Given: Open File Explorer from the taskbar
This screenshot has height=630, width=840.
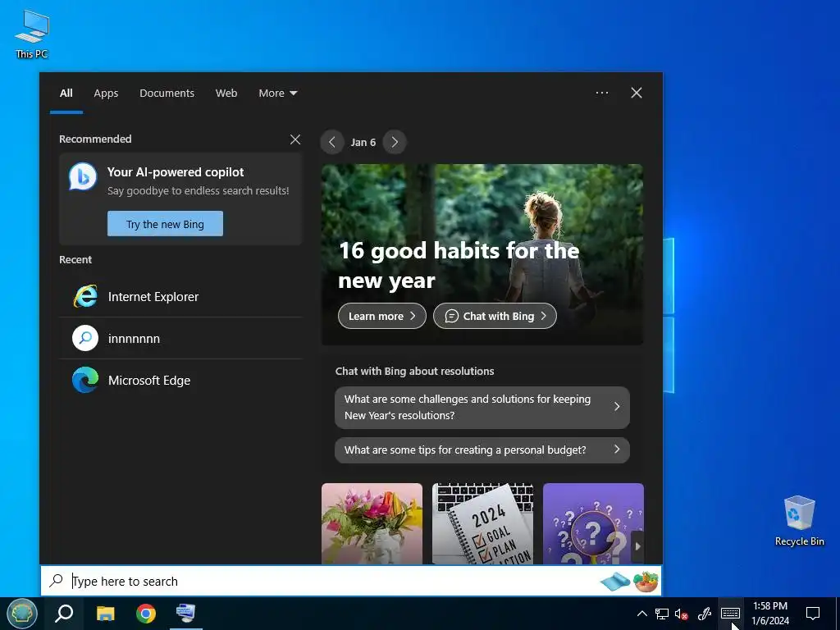Looking at the screenshot, I should tap(105, 613).
